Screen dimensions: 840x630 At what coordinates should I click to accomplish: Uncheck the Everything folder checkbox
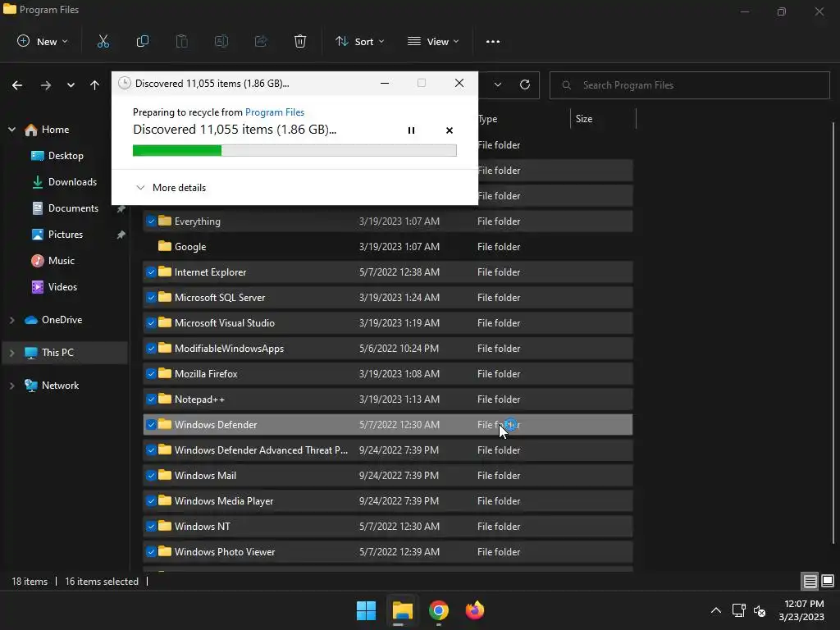(x=151, y=221)
